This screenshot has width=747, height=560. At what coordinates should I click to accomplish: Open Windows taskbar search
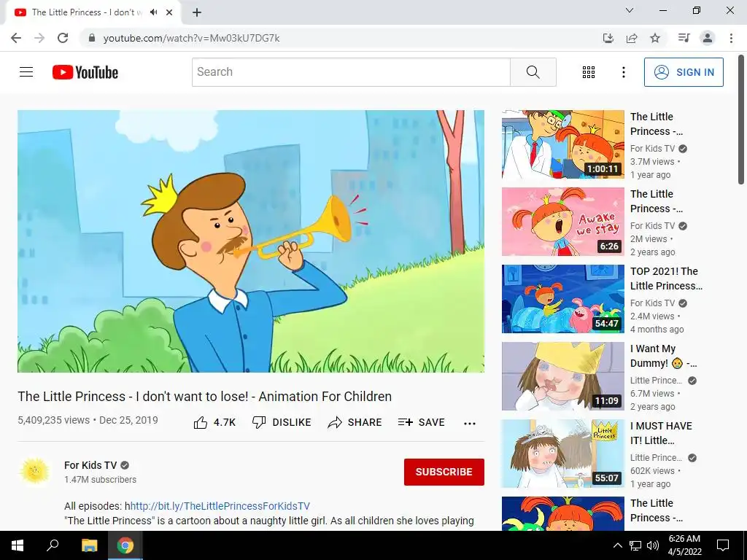[53, 545]
